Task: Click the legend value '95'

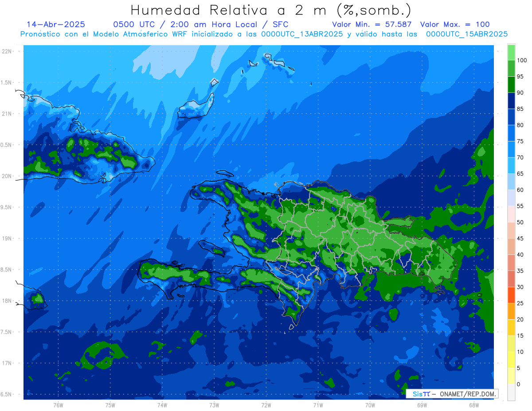Action: [x=520, y=77]
